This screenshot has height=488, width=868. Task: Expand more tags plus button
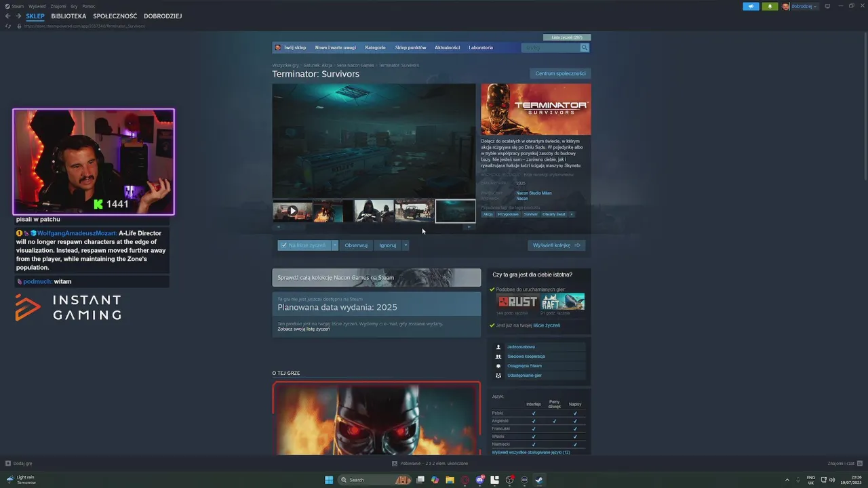tap(572, 214)
